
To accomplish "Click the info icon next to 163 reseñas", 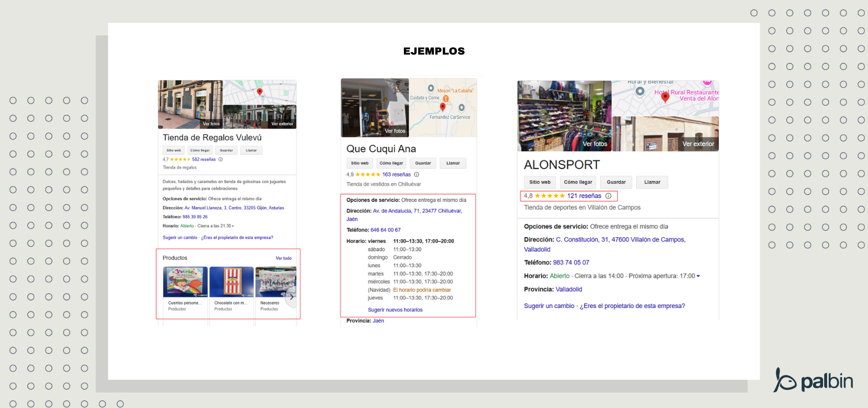I will 417,174.
